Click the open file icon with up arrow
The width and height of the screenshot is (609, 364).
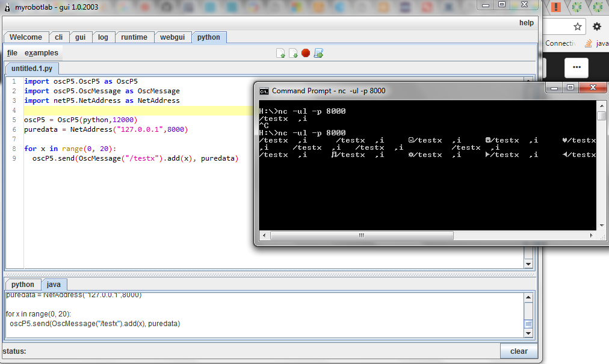point(280,53)
